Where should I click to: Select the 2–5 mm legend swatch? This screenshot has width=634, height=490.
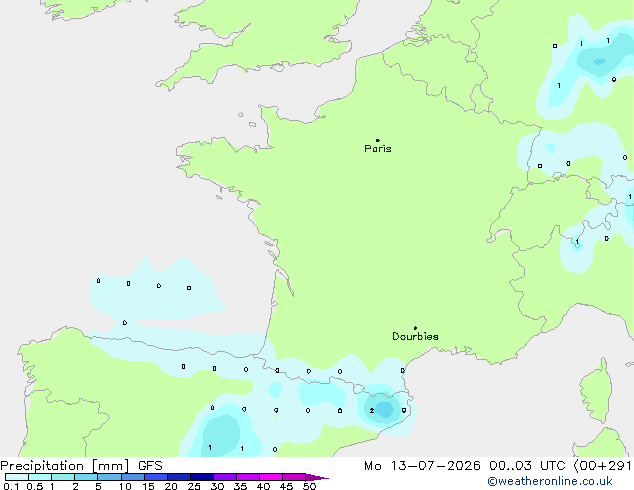point(86,477)
